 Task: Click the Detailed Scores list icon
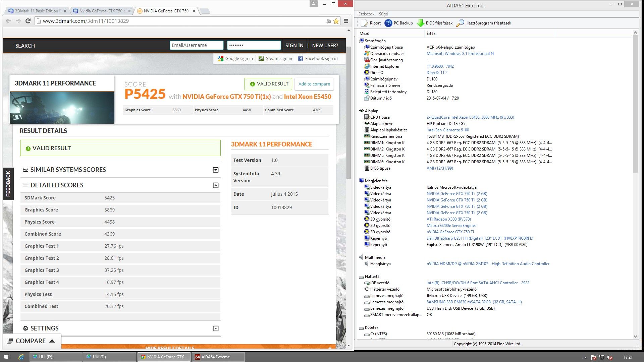[x=25, y=185]
